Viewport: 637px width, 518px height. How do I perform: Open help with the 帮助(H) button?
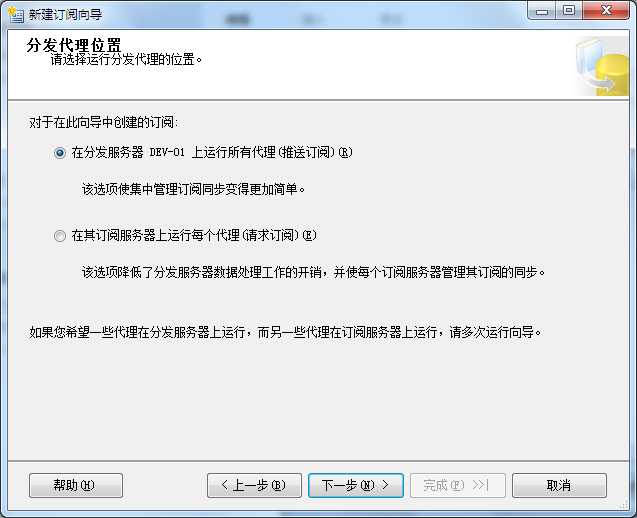[x=76, y=485]
